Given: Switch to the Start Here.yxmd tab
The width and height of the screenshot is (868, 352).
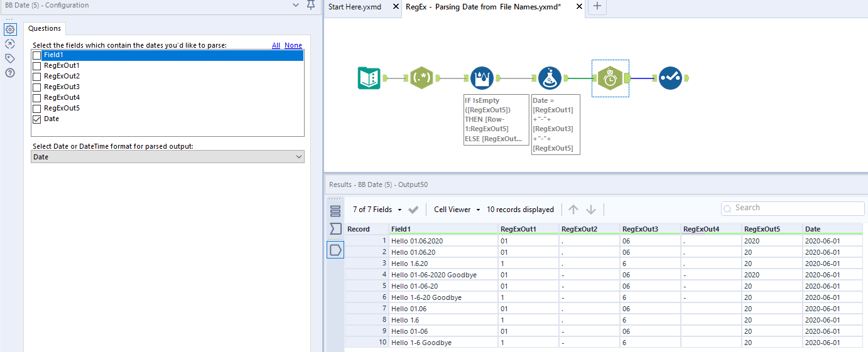Looking at the screenshot, I should click(x=355, y=6).
